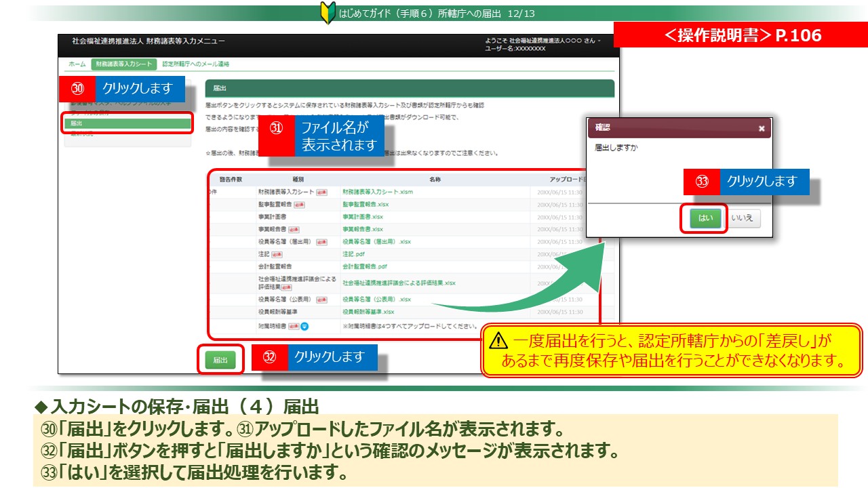Open 認定所轄庁へのメール連絡 tab

196,64
